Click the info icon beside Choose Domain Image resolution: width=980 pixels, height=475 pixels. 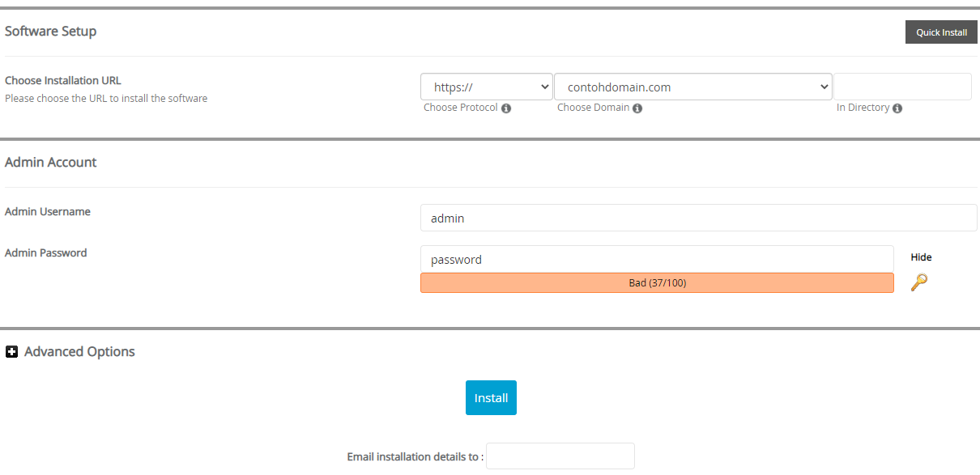637,108
